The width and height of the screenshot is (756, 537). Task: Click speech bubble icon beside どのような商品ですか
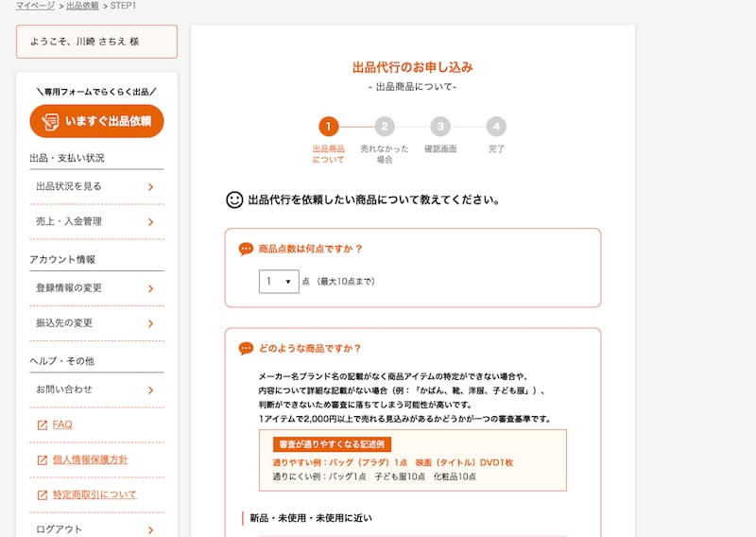[246, 348]
